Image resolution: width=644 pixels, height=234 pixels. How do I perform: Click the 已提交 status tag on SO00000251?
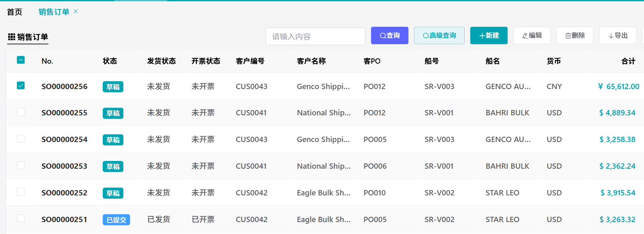coord(116,220)
